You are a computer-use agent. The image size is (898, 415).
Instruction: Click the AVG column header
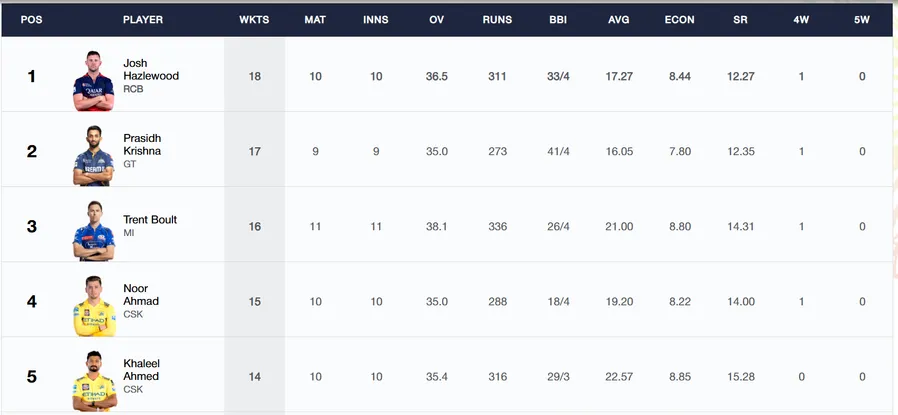tap(619, 19)
